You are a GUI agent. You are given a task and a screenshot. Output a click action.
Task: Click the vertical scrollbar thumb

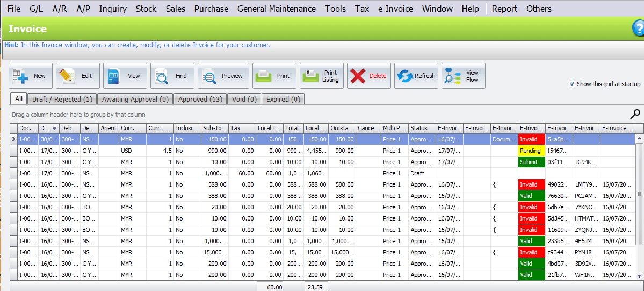click(x=640, y=194)
